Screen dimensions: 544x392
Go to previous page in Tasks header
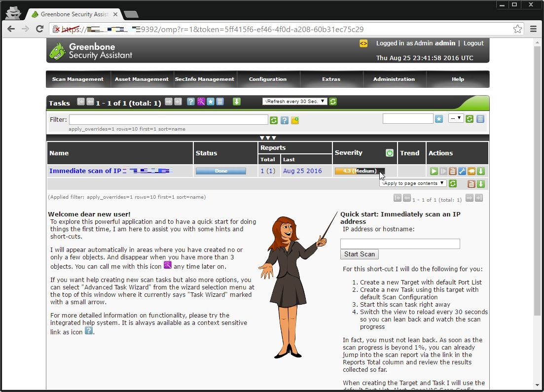(90, 102)
